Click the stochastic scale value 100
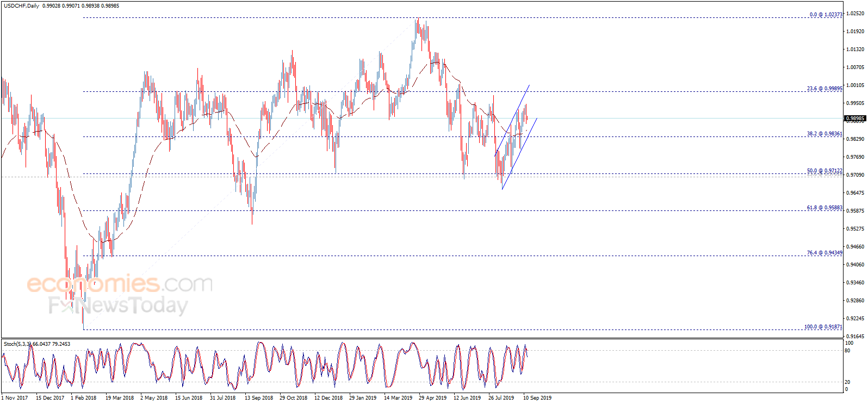868x404 pixels. [x=849, y=343]
